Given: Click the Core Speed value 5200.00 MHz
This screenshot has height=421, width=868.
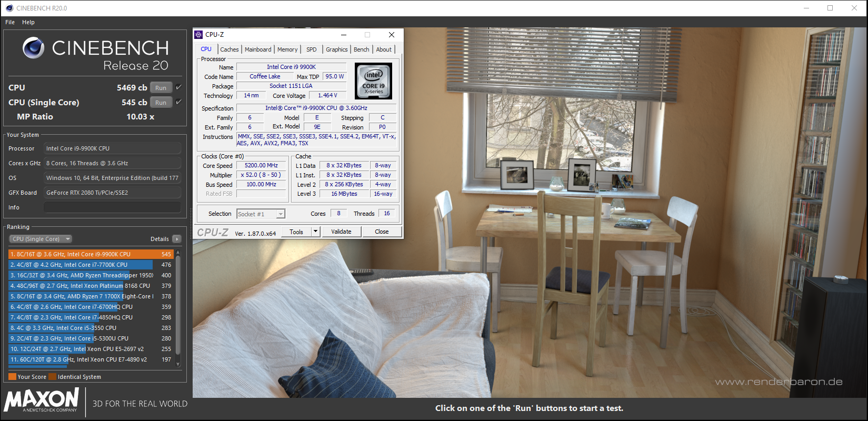Looking at the screenshot, I should 261,165.
